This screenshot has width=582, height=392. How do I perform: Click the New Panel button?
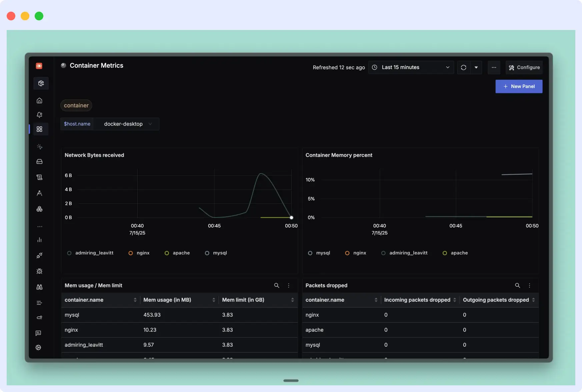[519, 86]
